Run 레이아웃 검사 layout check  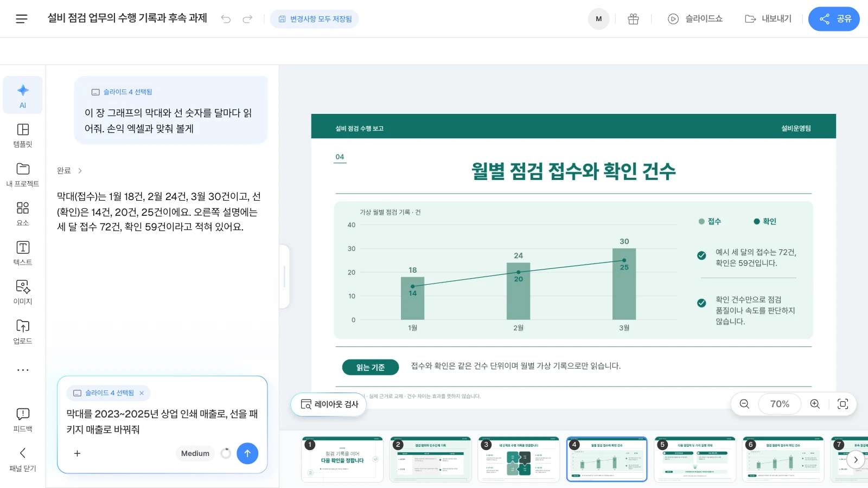coord(329,404)
